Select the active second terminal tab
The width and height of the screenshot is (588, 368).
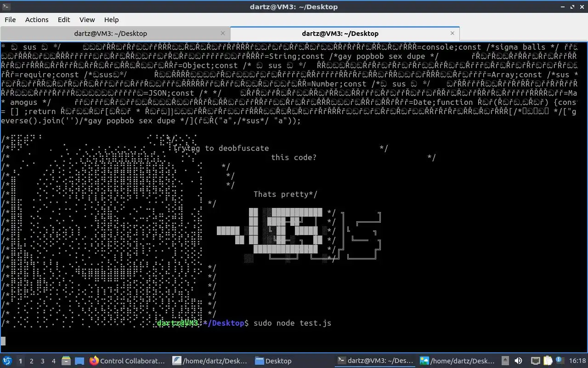coord(345,34)
